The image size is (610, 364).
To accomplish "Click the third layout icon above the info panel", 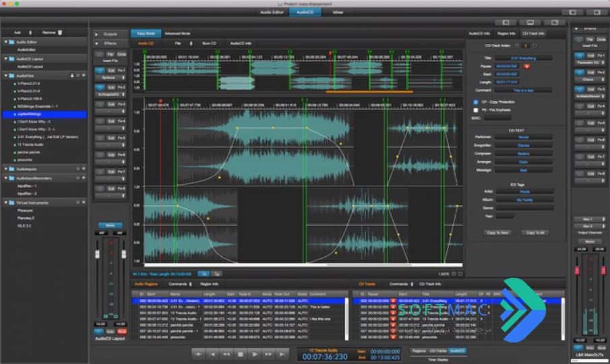I will tap(554, 22).
